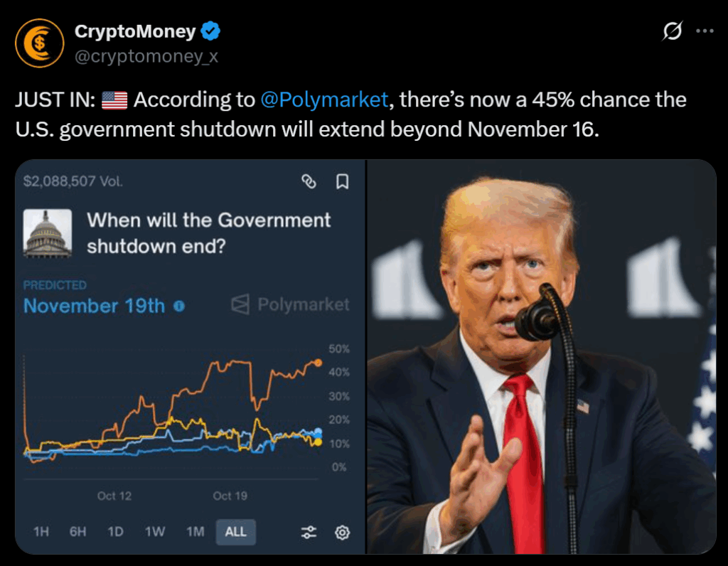Open the @cryptomoney_x handle
Viewport: 728px width, 566px height.
tap(146, 56)
